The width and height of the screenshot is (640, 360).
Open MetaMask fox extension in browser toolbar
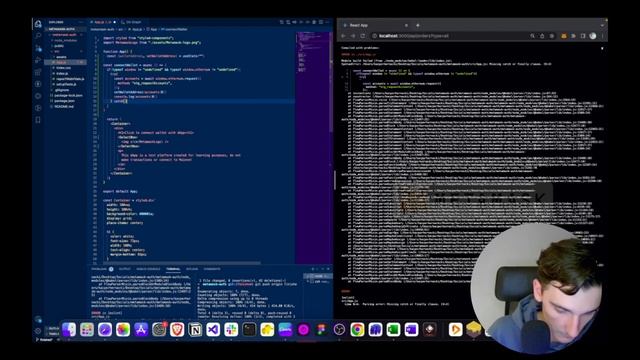coord(564,36)
